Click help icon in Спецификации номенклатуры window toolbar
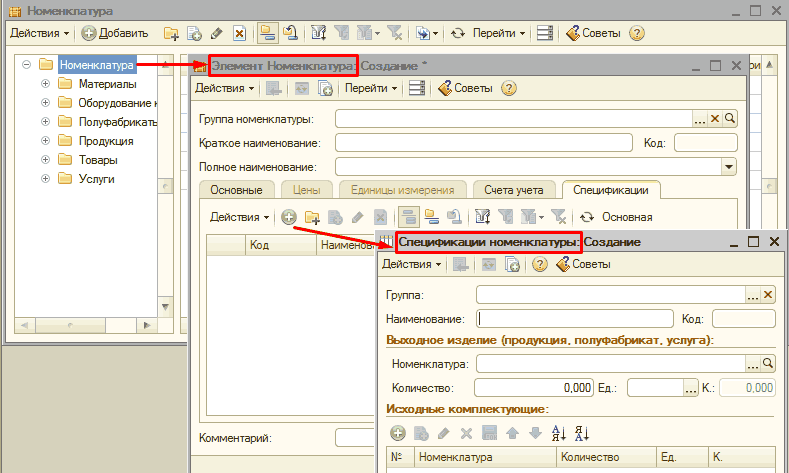 (539, 264)
